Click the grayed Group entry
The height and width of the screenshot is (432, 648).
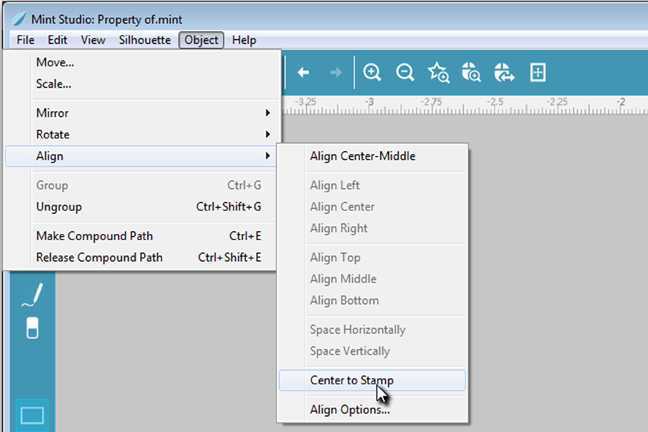click(x=141, y=185)
